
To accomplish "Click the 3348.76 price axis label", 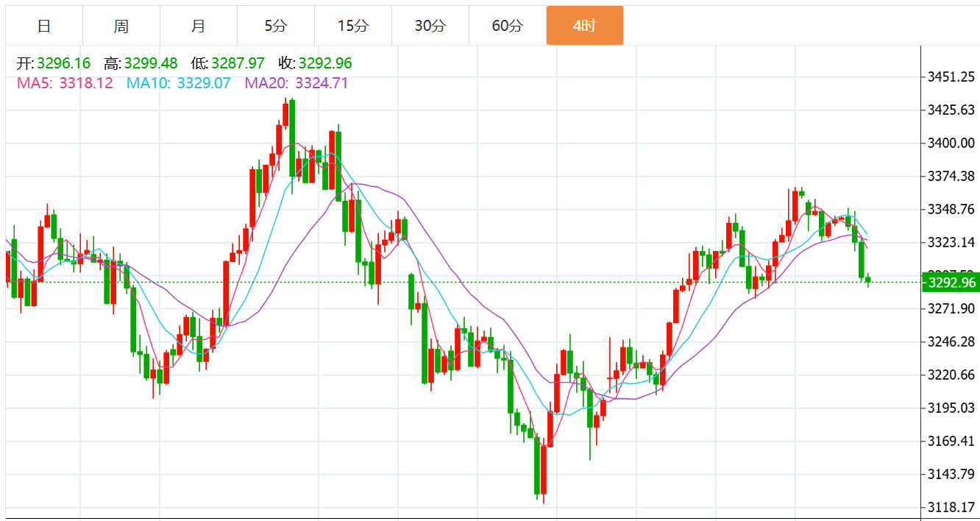I will pos(951,210).
